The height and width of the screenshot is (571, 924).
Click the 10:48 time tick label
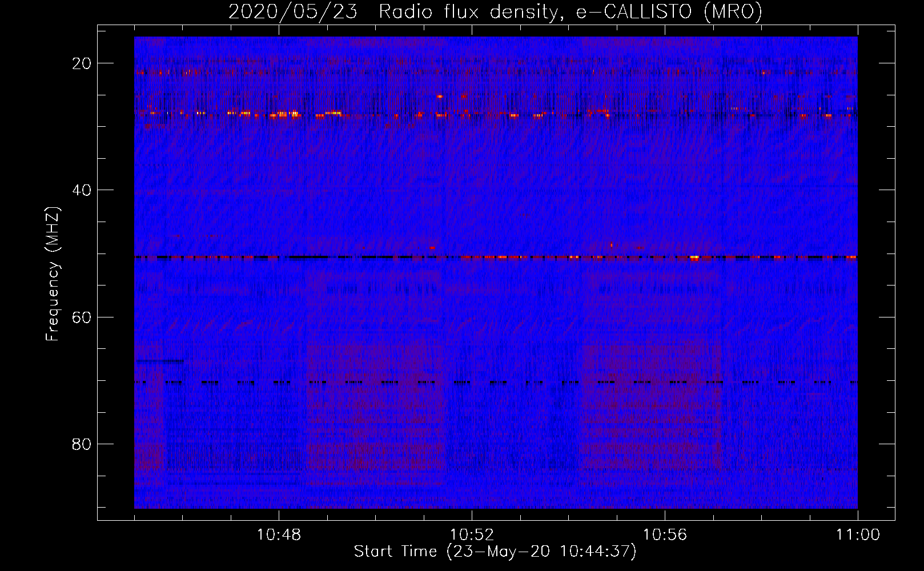point(279,535)
